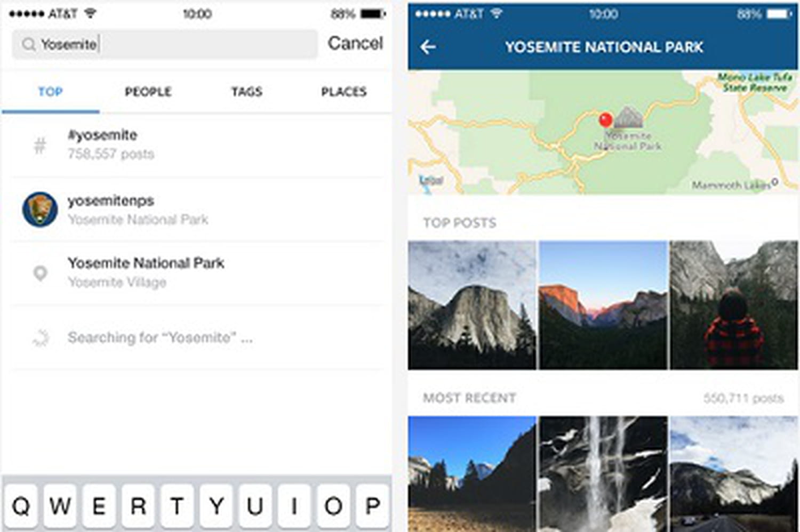Viewport: 800px width, 532px height.
Task: Open the yosemitenps profile avatar
Action: [40, 209]
